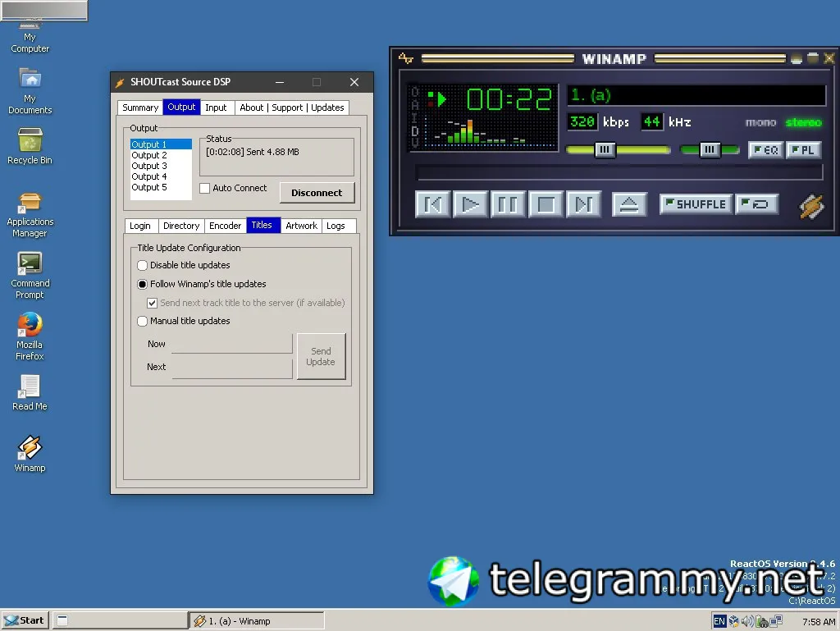Viewport: 840px width, 631px height.
Task: Open About | Support | Updates tab
Action: (x=292, y=107)
